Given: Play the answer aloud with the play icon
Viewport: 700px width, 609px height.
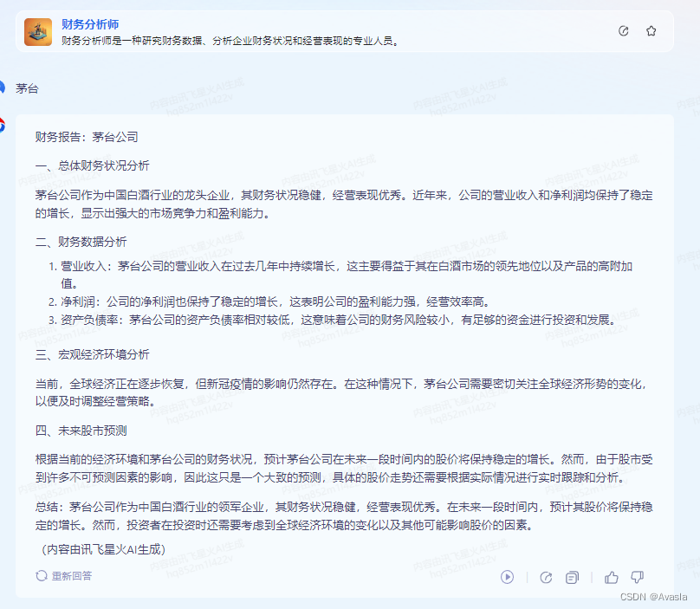Looking at the screenshot, I should point(507,577).
